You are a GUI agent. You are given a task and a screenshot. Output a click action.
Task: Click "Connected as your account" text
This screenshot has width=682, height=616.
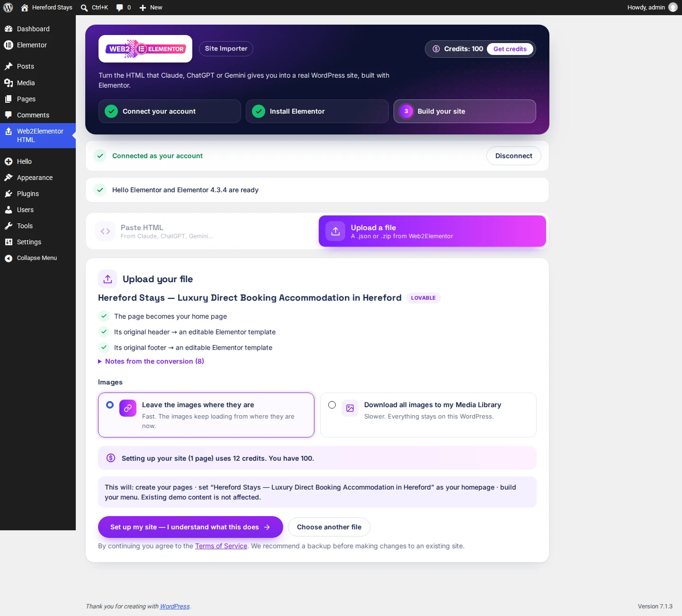[157, 156]
